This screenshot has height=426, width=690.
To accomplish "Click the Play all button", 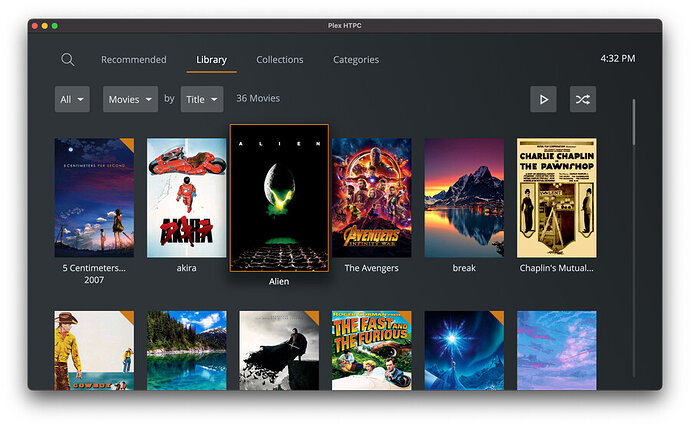I will point(543,99).
